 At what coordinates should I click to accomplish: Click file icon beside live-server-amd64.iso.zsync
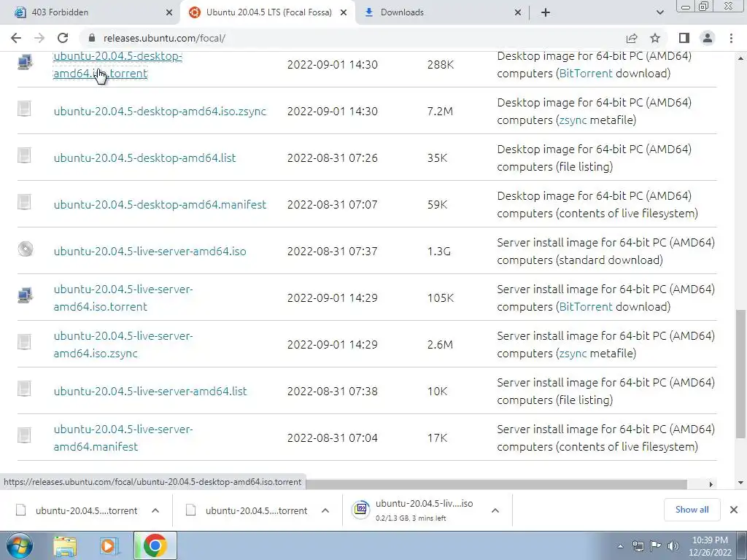24,343
